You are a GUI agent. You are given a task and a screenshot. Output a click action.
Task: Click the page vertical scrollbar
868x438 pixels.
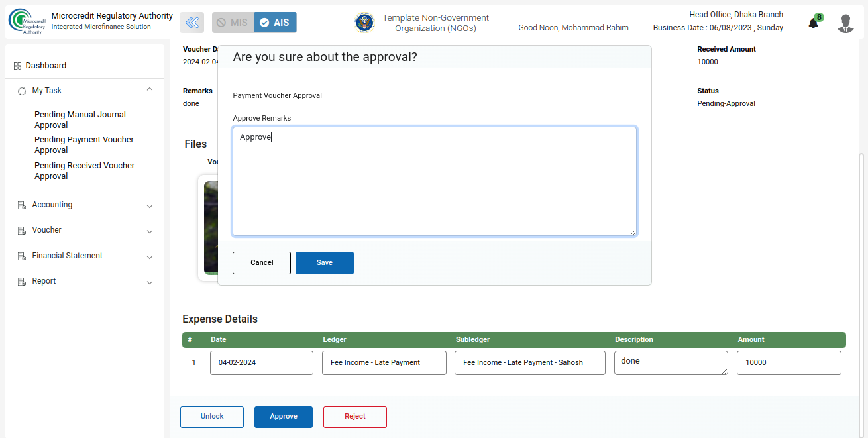tap(861, 265)
